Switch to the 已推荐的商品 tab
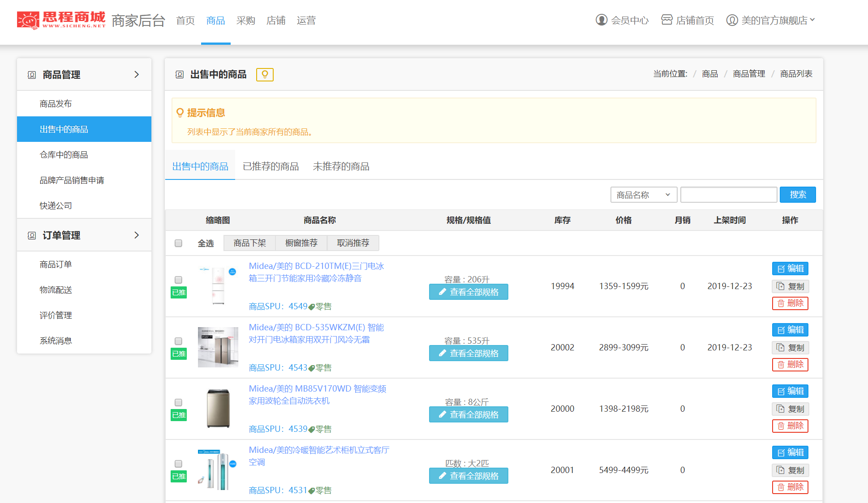This screenshot has width=868, height=503. [x=271, y=166]
